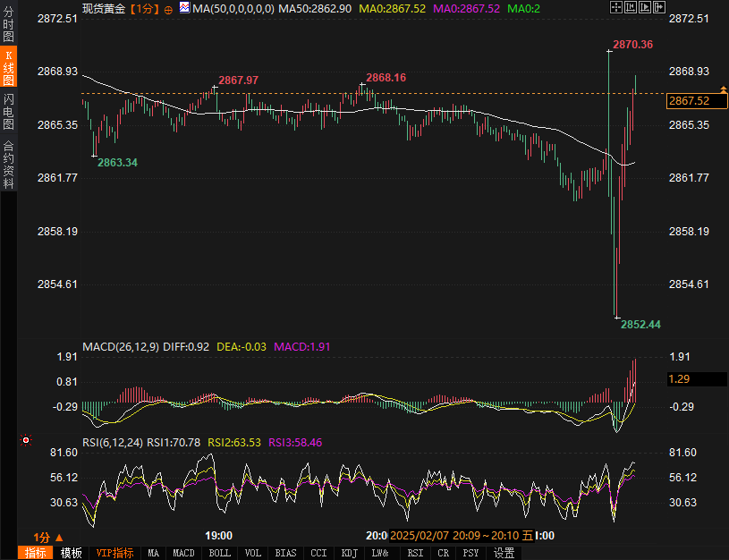
Task: Click the chart icon before MA(50,0,0,0,0,0)
Action: click(184, 7)
